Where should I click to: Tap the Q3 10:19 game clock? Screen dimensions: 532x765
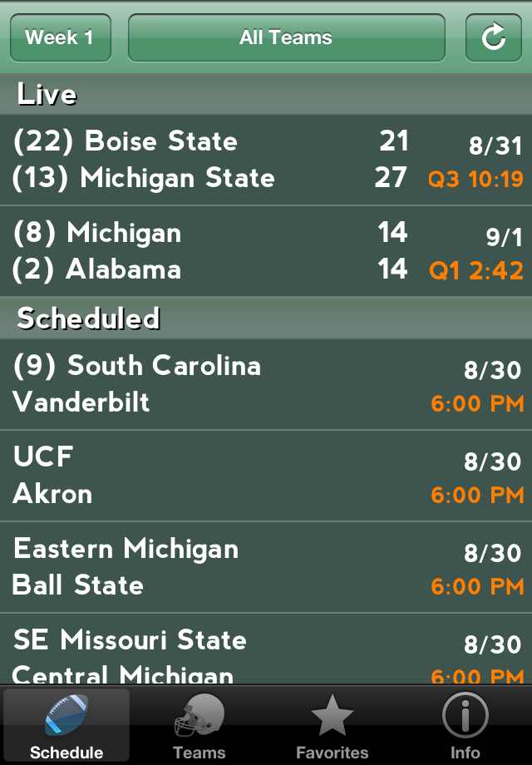click(475, 179)
